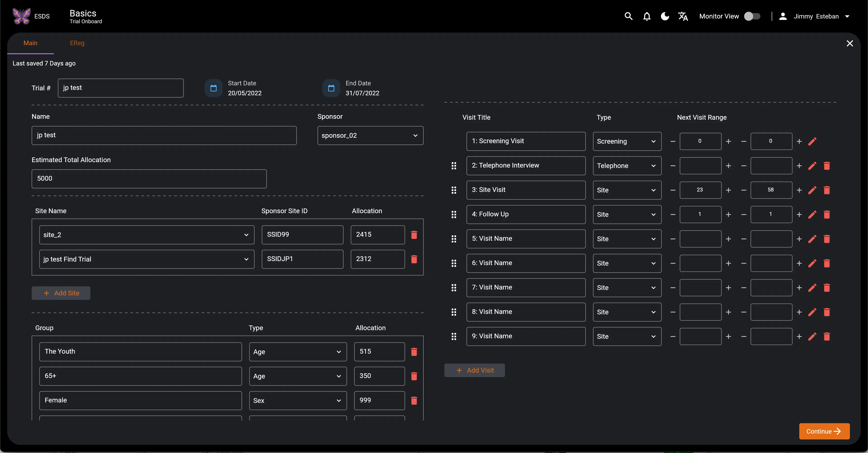Screen dimensions: 868x453
Task: Increase first range value for Telephone Interview
Action: (x=729, y=166)
